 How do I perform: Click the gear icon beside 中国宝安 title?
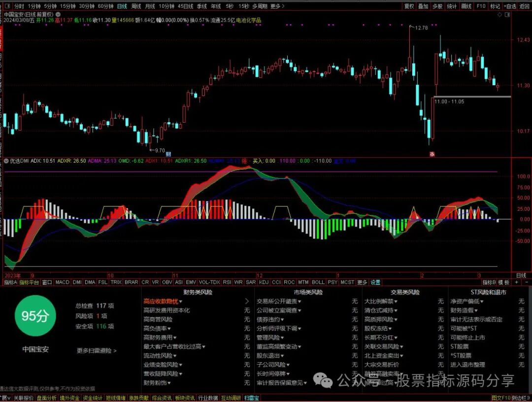click(58, 14)
